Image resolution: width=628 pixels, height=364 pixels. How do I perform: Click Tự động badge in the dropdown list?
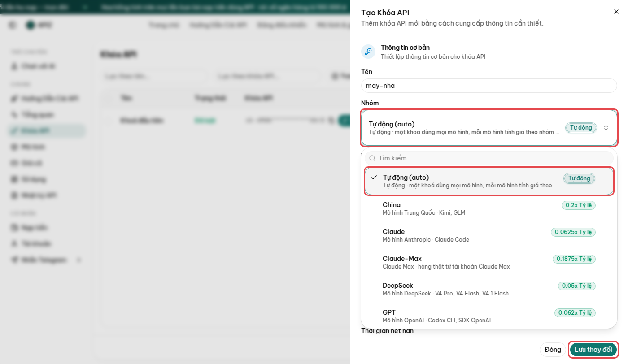pyautogui.click(x=580, y=178)
